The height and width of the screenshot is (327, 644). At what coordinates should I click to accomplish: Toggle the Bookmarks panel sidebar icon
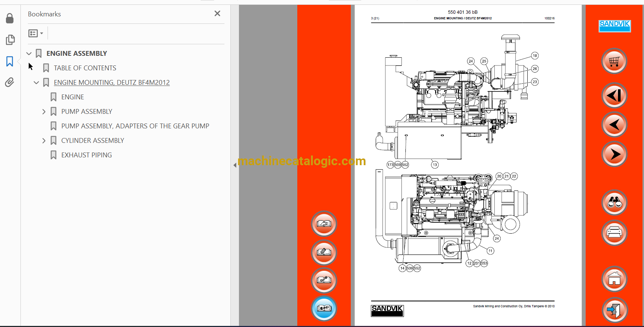click(10, 61)
